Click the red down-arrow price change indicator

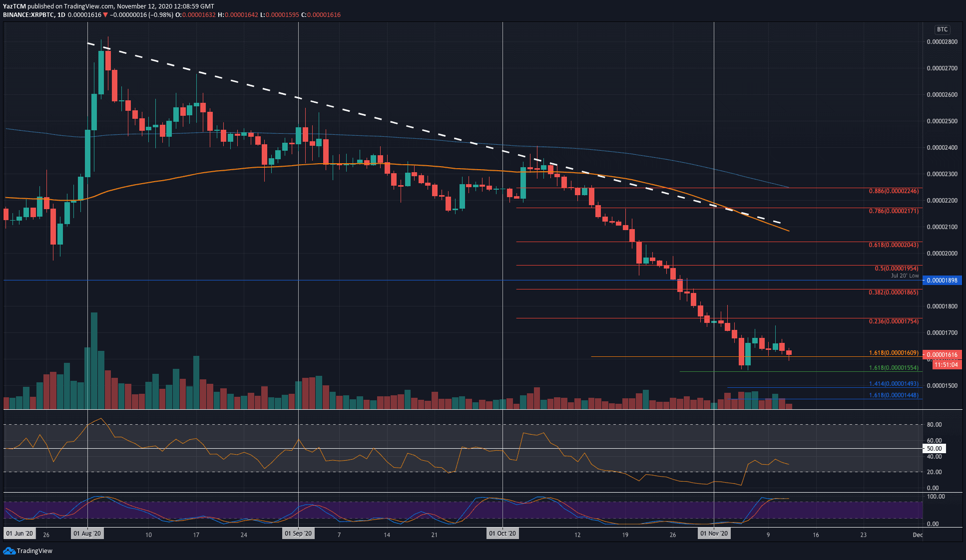pos(105,15)
